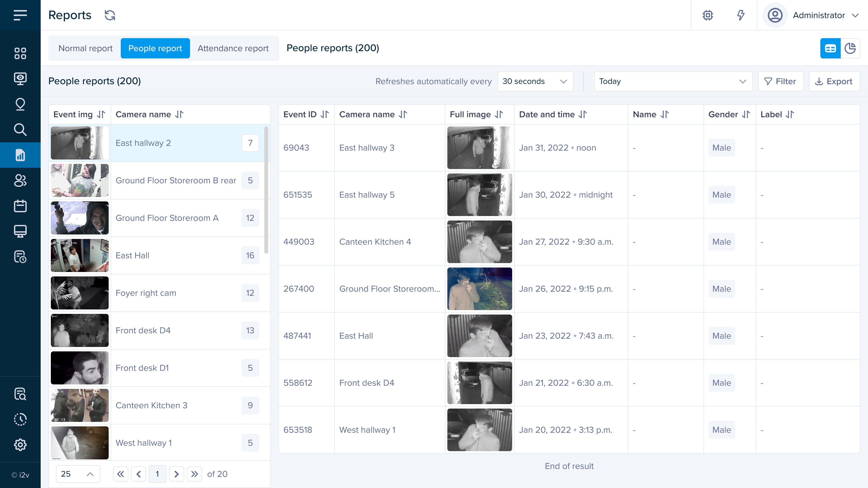Switch to Normal report tab
Image resolution: width=868 pixels, height=488 pixels.
[85, 49]
